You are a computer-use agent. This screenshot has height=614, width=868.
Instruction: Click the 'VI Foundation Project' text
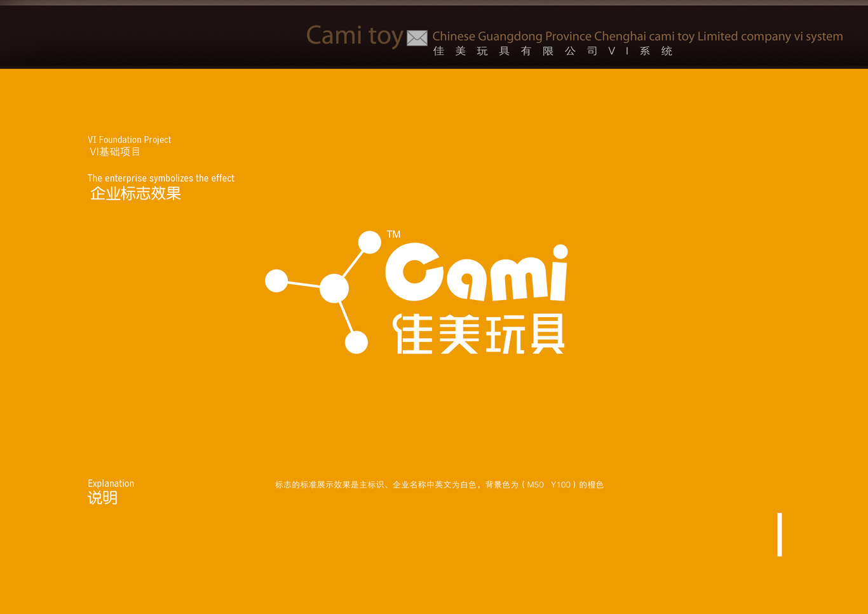130,140
